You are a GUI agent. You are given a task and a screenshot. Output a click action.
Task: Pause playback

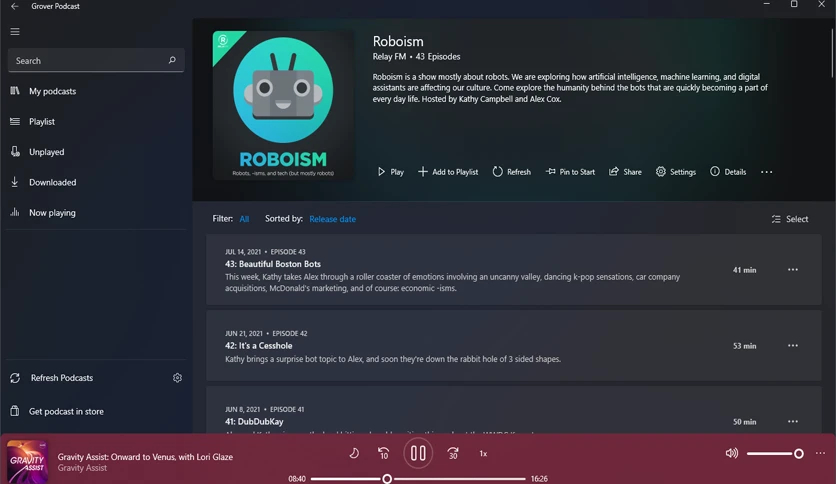[418, 454]
